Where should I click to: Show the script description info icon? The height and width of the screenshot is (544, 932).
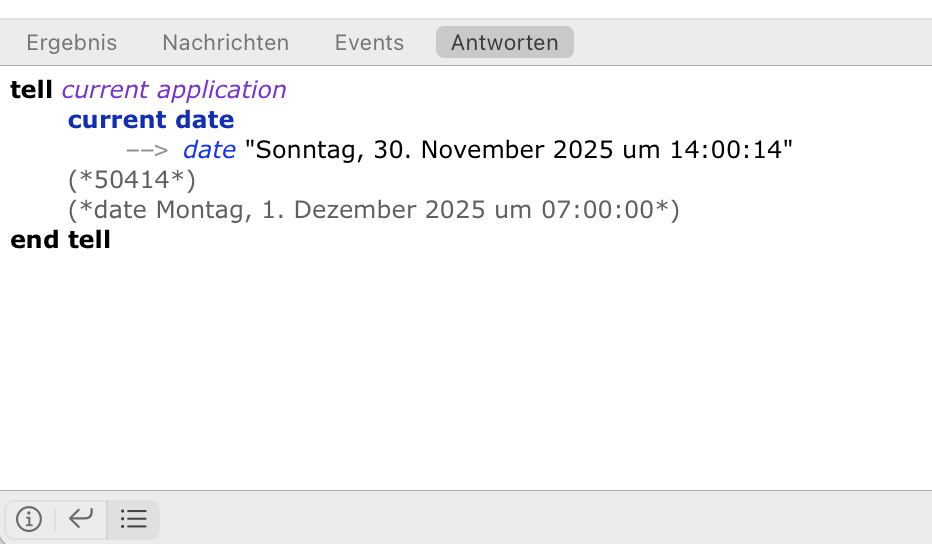pos(30,519)
